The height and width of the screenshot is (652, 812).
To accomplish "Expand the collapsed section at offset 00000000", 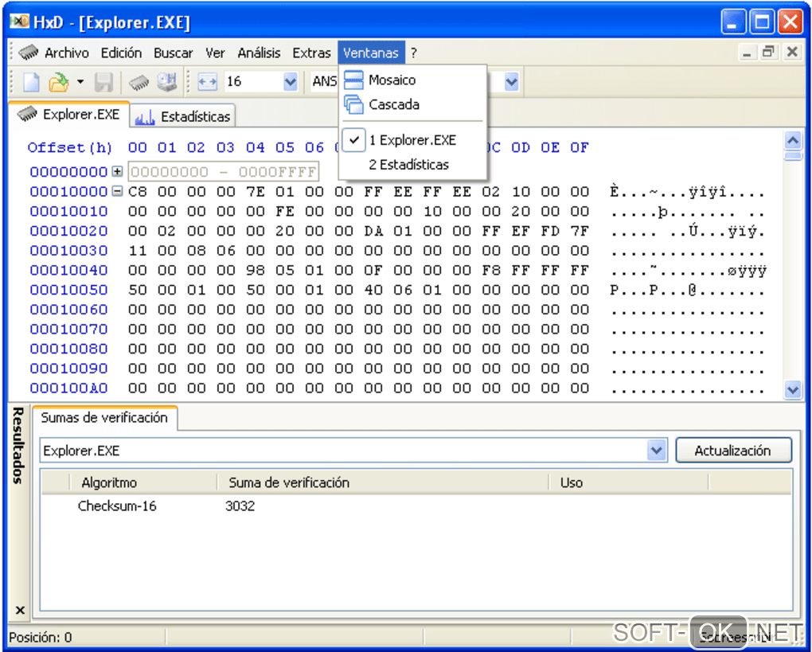I will click(118, 171).
